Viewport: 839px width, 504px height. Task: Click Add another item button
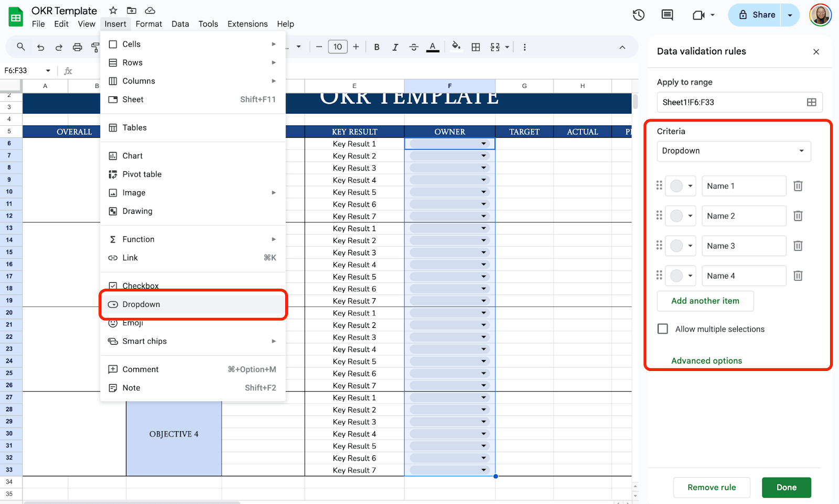tap(705, 301)
